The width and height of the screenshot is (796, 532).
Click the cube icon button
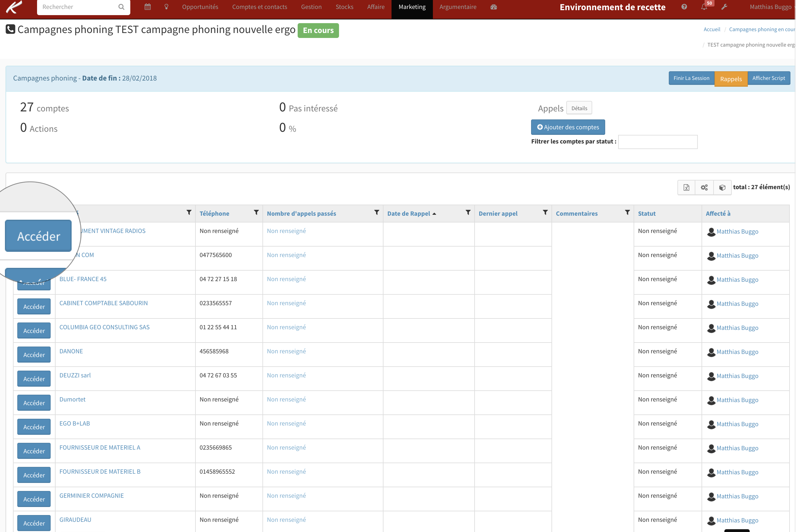click(x=722, y=188)
